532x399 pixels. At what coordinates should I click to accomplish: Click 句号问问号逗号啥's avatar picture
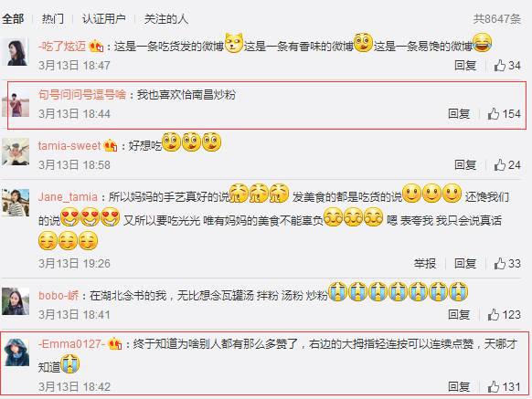pos(16,103)
